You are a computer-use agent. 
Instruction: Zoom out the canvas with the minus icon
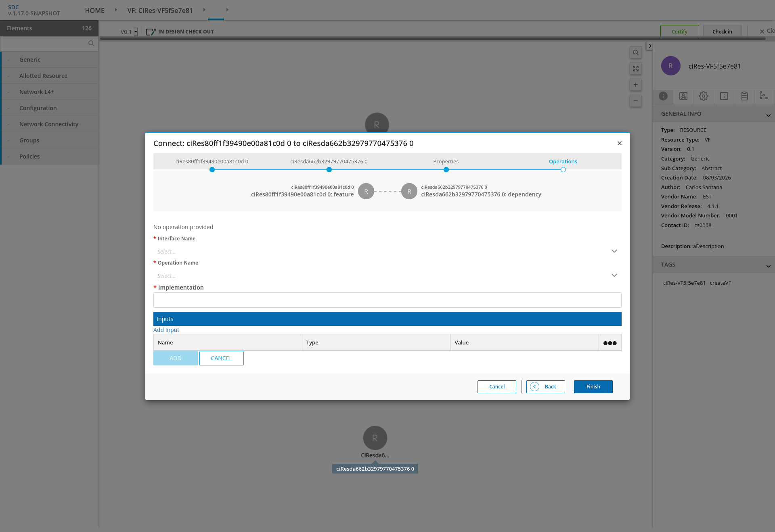click(x=635, y=101)
